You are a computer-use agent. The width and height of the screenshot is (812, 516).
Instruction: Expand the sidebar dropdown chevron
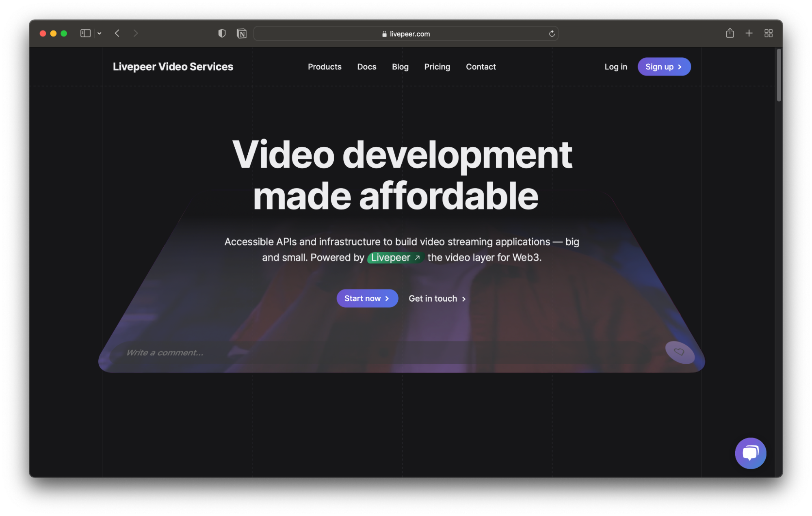click(x=100, y=33)
